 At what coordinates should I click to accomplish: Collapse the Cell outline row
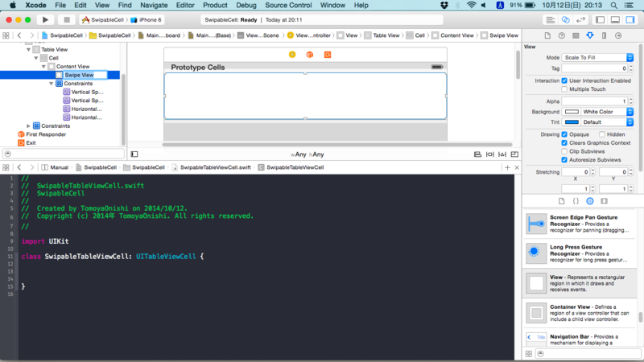pos(36,58)
